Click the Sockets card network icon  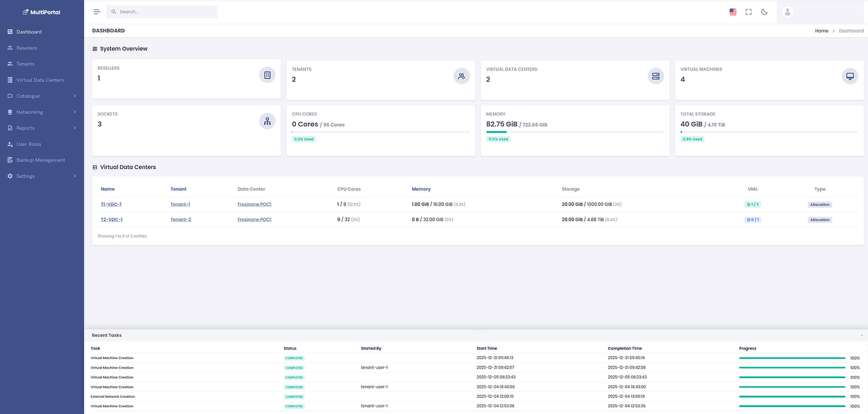coord(267,121)
